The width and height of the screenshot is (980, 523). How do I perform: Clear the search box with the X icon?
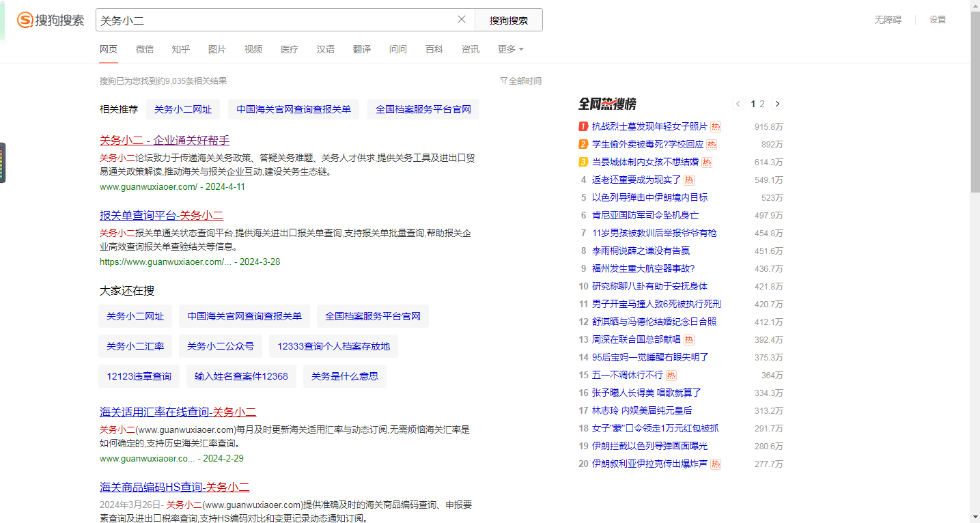[462, 20]
